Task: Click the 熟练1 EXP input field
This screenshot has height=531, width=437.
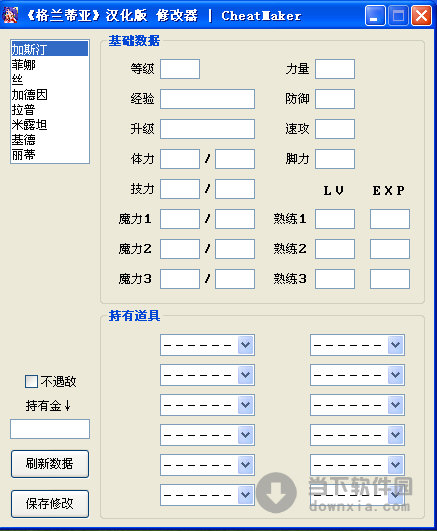Action: pos(390,219)
